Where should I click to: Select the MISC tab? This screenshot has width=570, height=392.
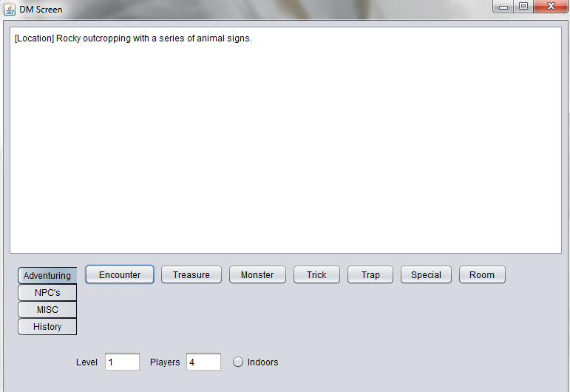47,310
